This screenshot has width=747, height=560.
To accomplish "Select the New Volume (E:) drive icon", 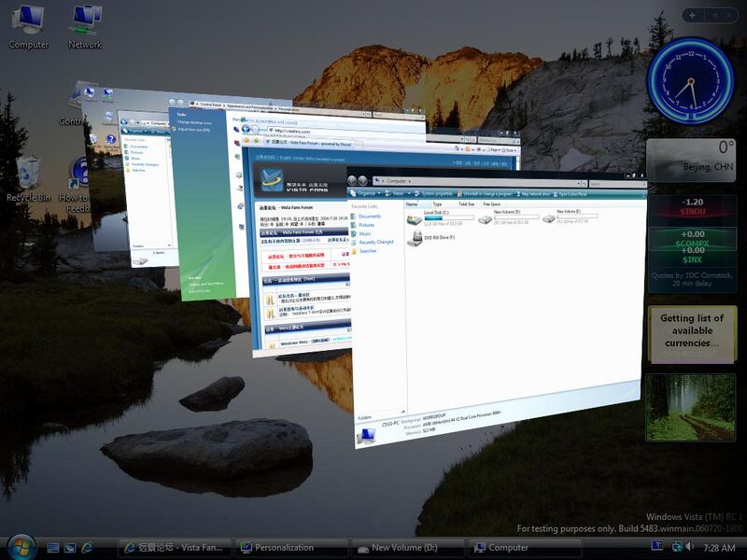I will [x=549, y=218].
